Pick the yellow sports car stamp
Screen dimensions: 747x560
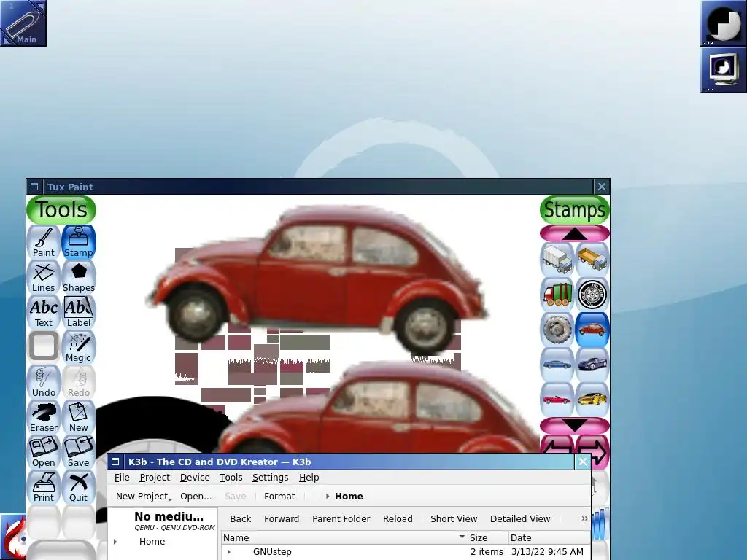click(x=592, y=400)
